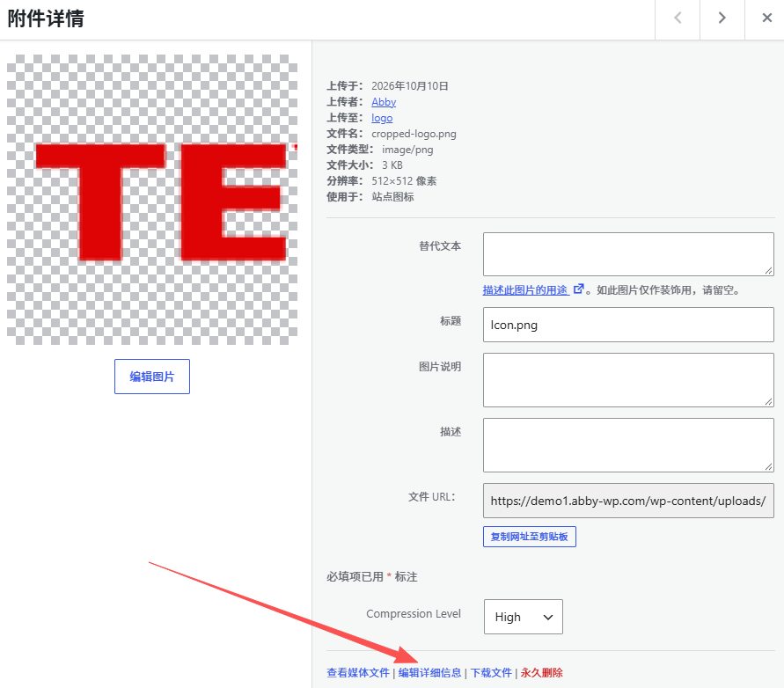Viewport: 784px width, 688px height.
Task: Click the file type image/png text
Action: pyautogui.click(x=407, y=150)
